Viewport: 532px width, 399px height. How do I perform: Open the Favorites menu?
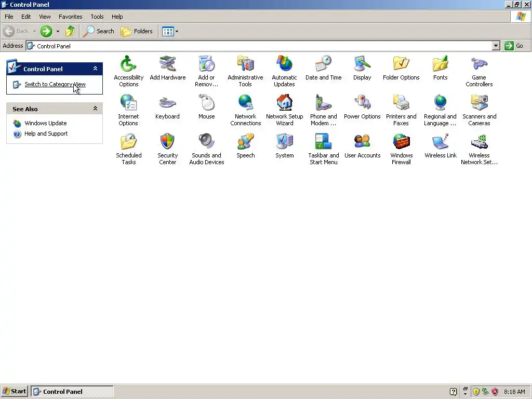point(70,17)
